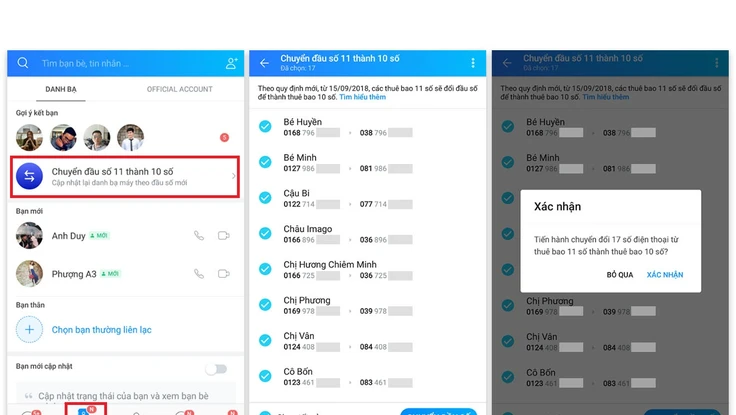Tap Bé Huyền checkmark on dimmed right screen
Viewport: 736px width, 415px height.
click(508, 126)
